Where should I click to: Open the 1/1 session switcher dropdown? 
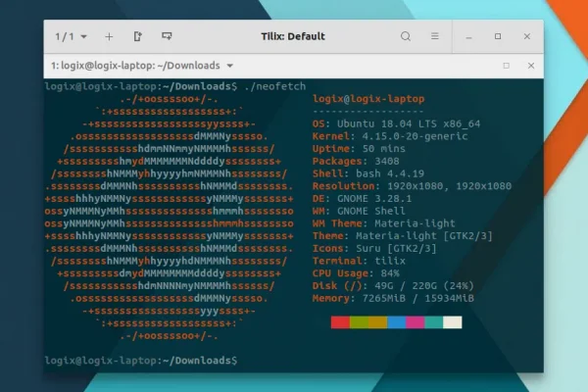pyautogui.click(x=71, y=37)
